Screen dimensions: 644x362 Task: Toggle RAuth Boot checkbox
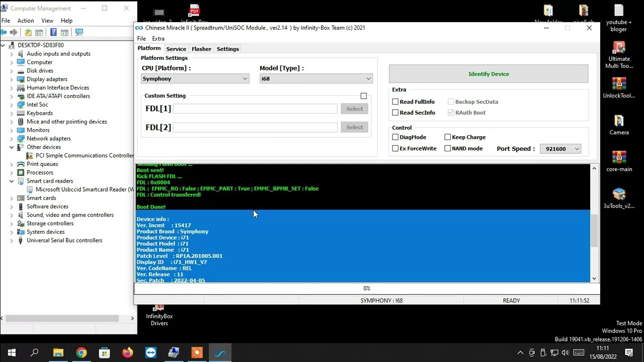(x=451, y=113)
